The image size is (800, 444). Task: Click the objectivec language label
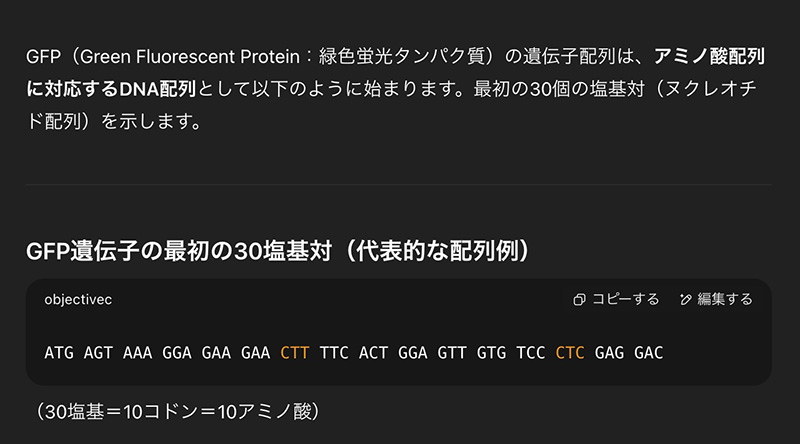[78, 300]
